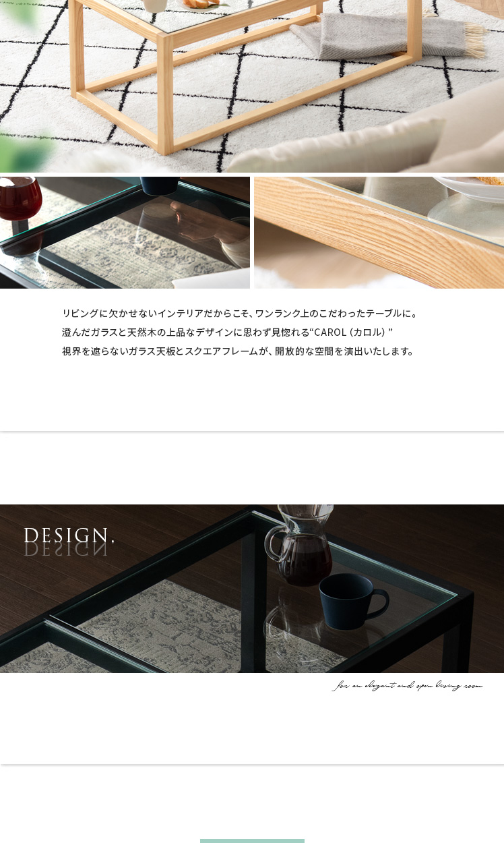Click the red tea glass in left thumbnail
Viewport: 504px width, 843px height.
pyautogui.click(x=20, y=199)
